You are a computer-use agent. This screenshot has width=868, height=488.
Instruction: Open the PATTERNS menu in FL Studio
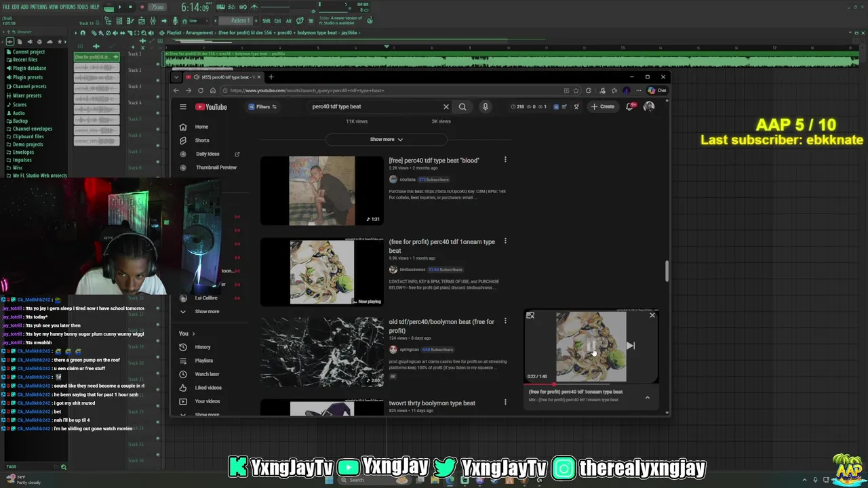[39, 7]
